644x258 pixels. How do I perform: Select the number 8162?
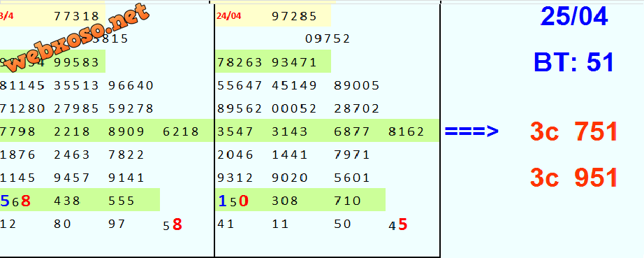click(x=407, y=132)
